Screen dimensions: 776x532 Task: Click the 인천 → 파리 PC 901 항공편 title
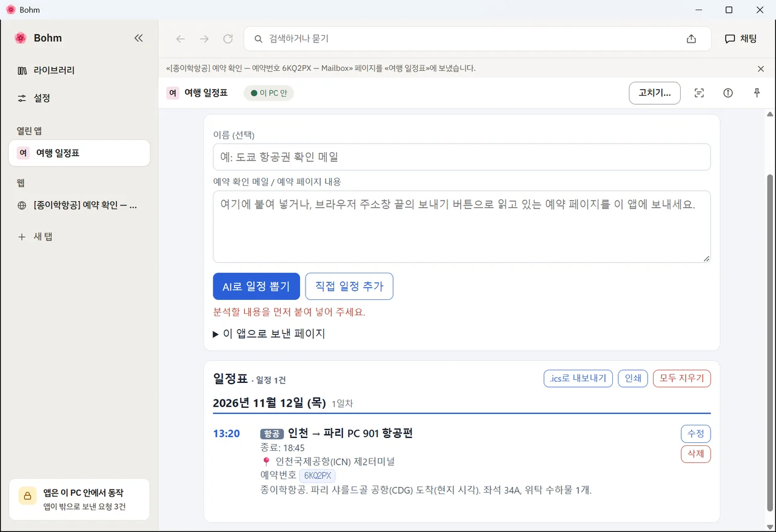point(350,433)
